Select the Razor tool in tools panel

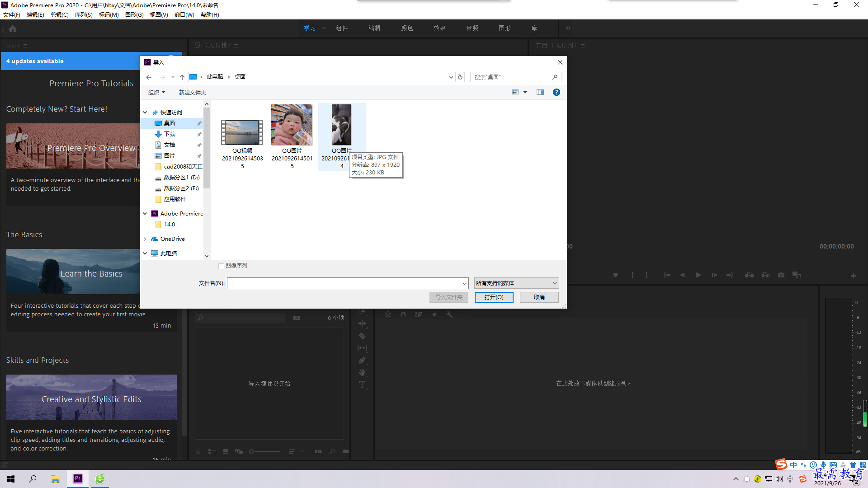362,336
